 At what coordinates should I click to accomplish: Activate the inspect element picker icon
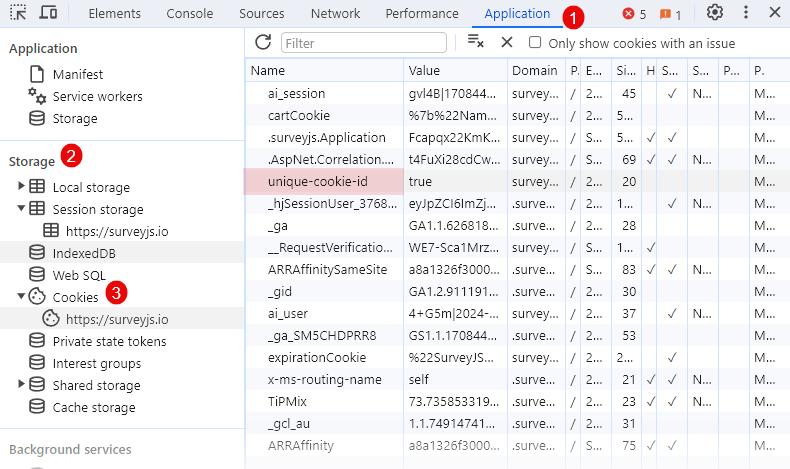18,13
